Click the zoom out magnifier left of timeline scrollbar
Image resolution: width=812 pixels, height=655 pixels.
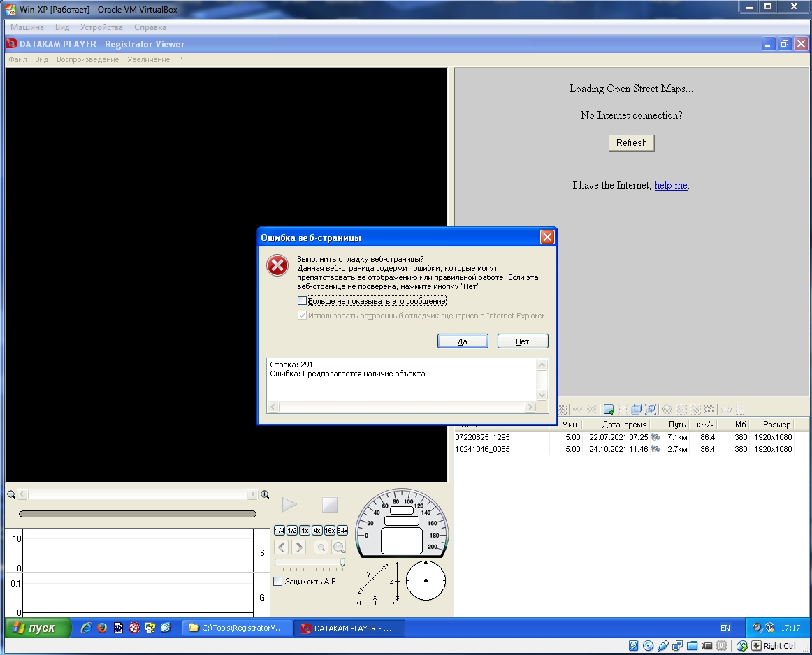11,494
